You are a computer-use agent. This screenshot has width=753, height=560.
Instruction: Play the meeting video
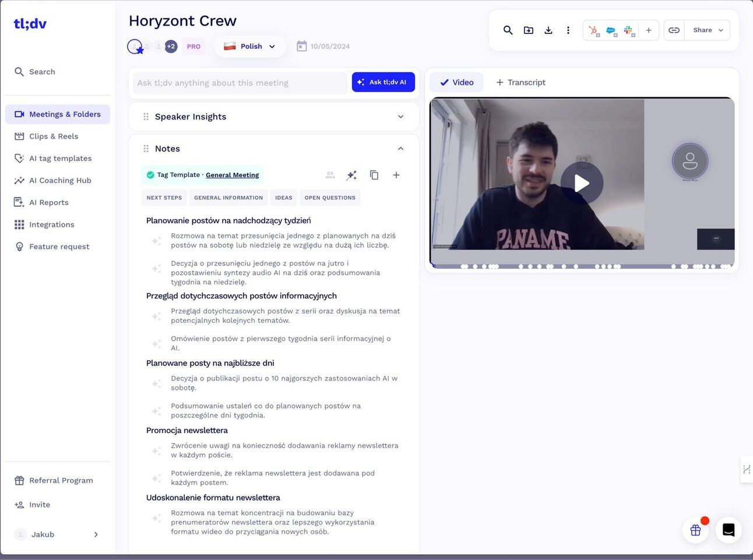[x=582, y=183]
